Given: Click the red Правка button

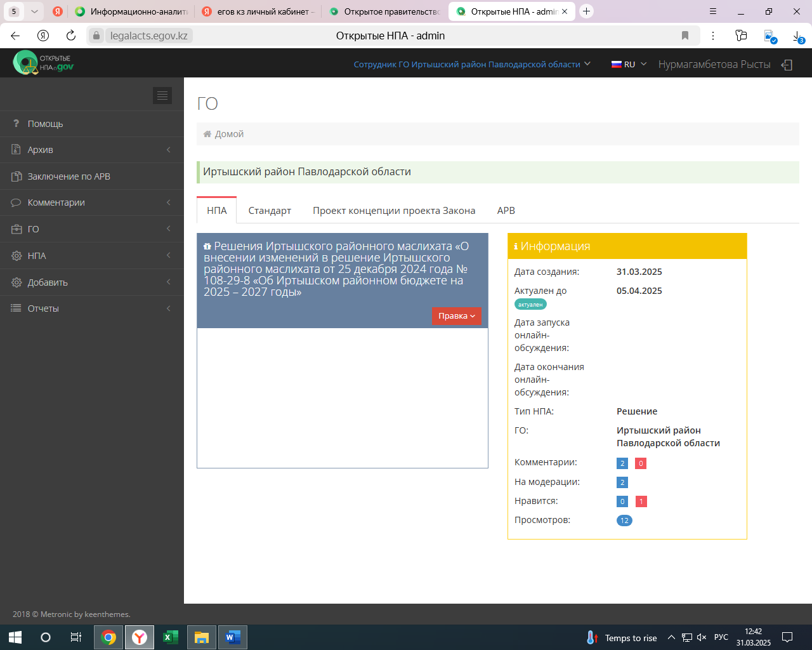Looking at the screenshot, I should 456,316.
